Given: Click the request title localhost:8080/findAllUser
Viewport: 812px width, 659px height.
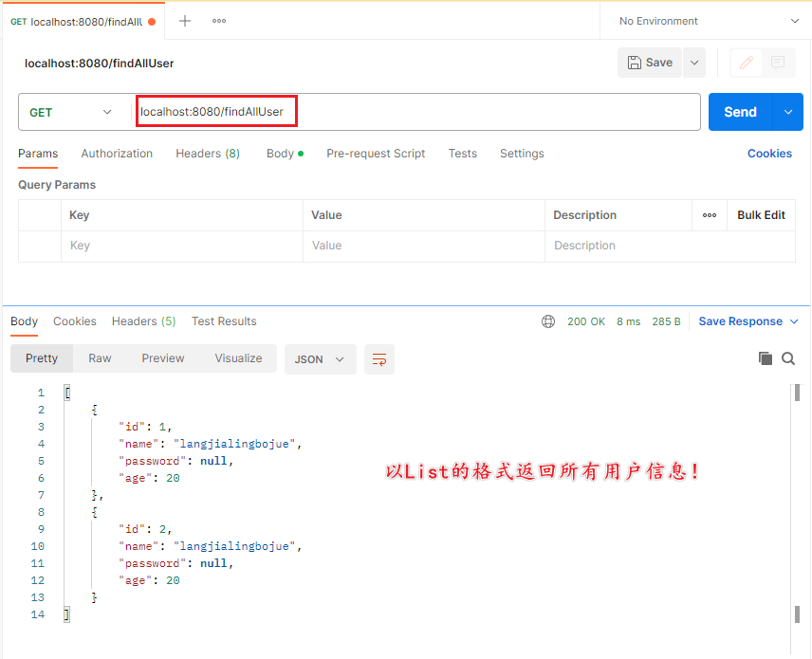Looking at the screenshot, I should (99, 64).
